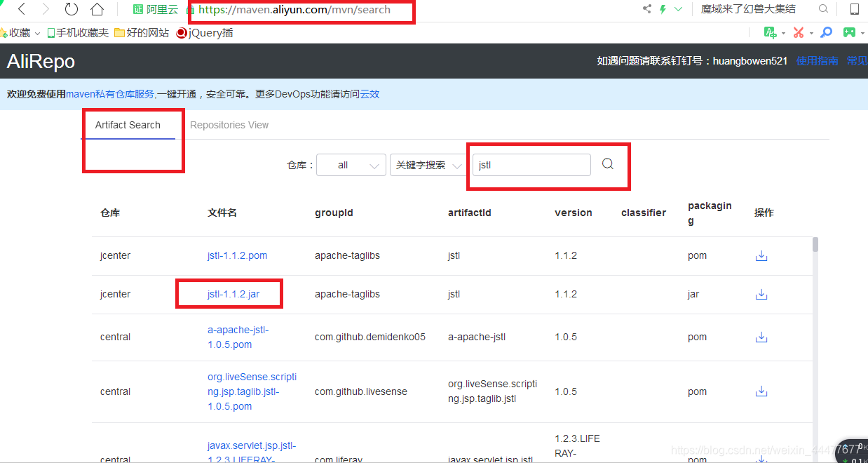Open the 关键字搜索 search type dropdown

pos(428,165)
